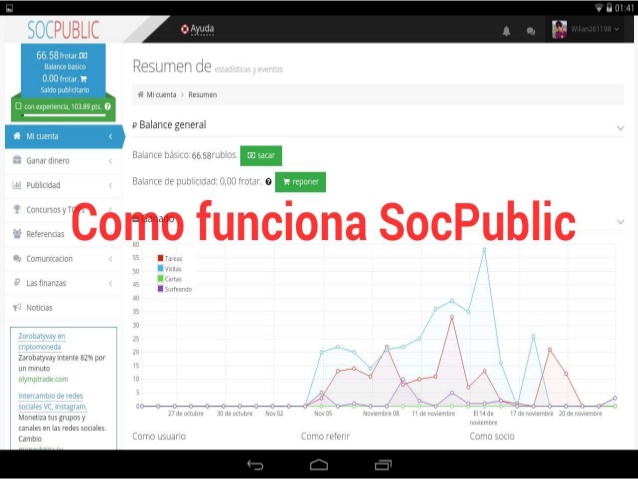This screenshot has height=479, width=638.
Task: Click the SocPublic logo
Action: click(x=62, y=28)
